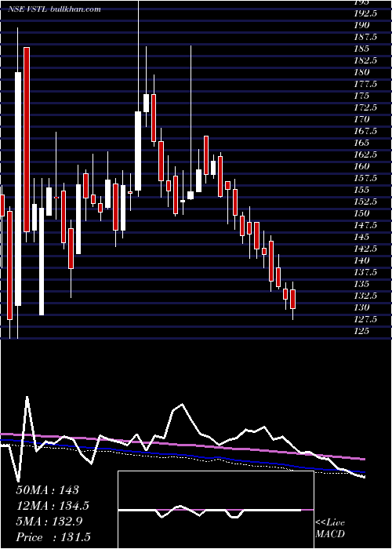Select the 155 price axis label

pos(361,190)
